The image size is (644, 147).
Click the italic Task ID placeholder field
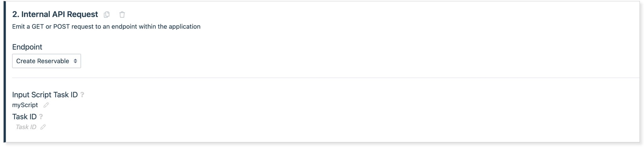click(x=26, y=127)
